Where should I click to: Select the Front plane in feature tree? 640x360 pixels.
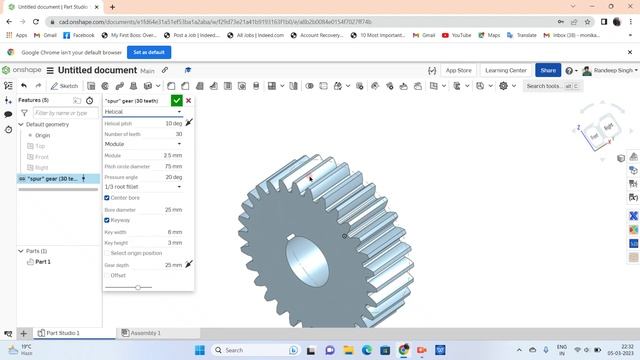coord(42,157)
